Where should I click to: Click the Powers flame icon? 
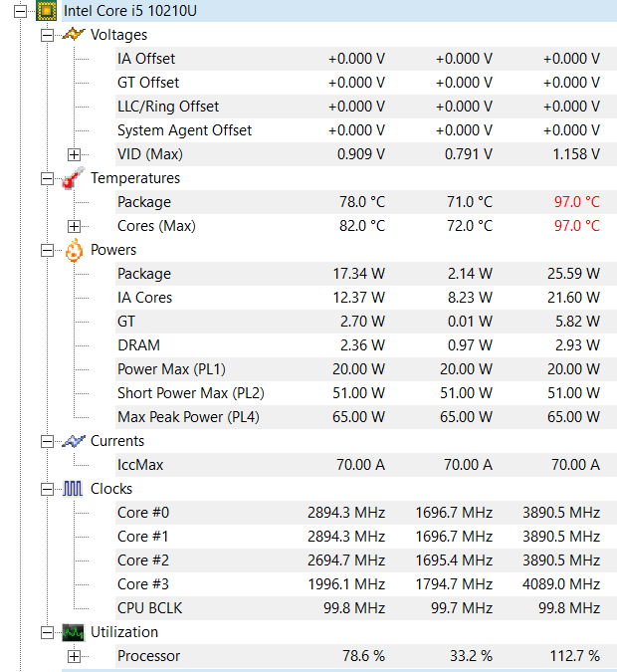tap(73, 250)
